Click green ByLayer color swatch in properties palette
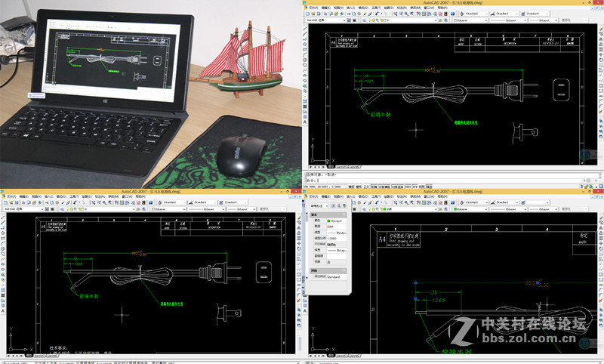 [328, 221]
